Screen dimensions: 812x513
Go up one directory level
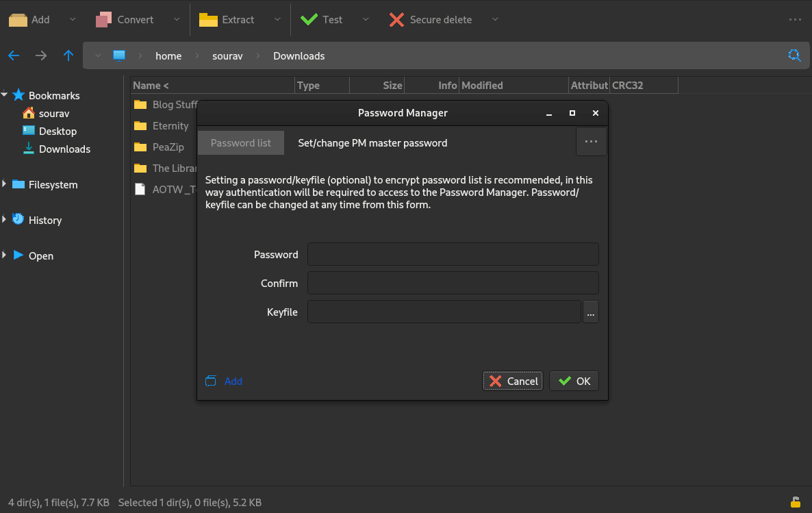coord(68,56)
